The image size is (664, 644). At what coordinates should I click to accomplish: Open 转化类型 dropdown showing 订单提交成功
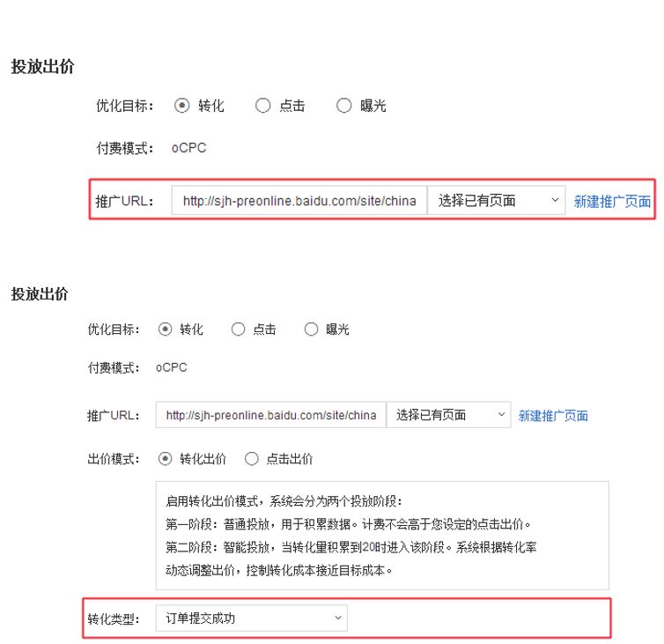coord(252,618)
